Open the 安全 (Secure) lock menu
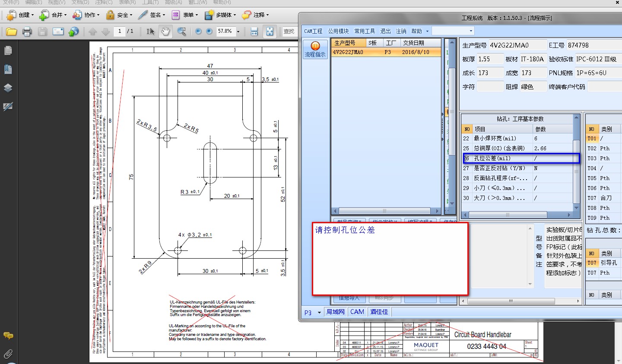Screen dimensions: 622x364 click(x=119, y=15)
